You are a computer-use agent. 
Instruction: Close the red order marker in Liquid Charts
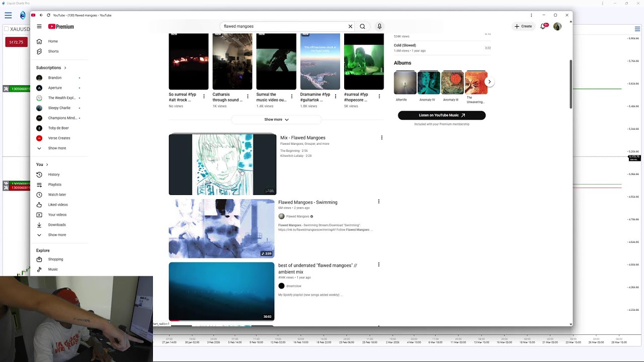pos(6,188)
